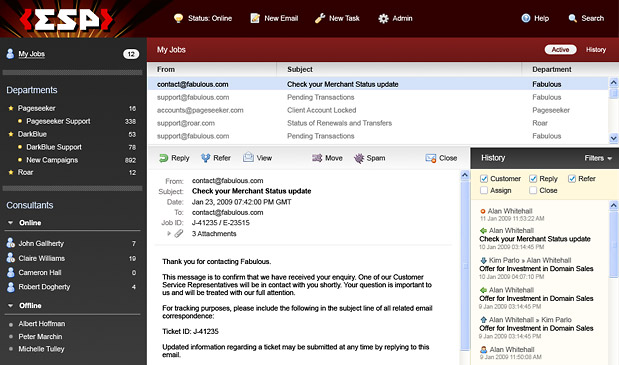The image size is (619, 365).
Task: Click the job list scroll-up arrow
Action: (x=613, y=82)
